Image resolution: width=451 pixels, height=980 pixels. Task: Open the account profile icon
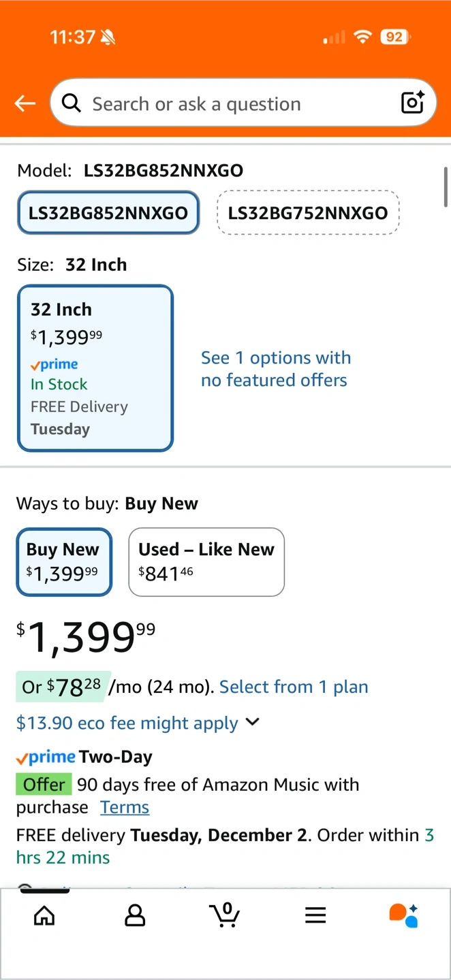click(135, 915)
